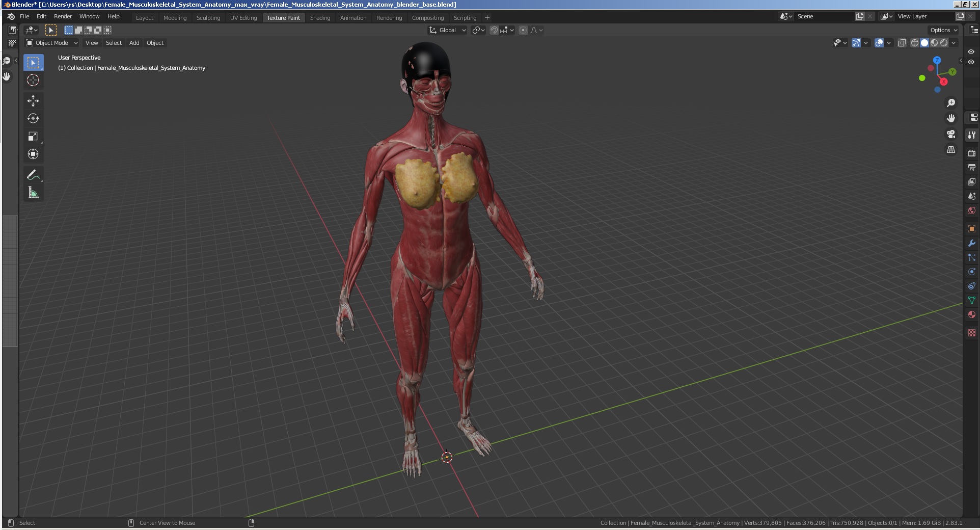This screenshot has height=530, width=980.
Task: Open the Physics properties tab
Action: coord(972,272)
